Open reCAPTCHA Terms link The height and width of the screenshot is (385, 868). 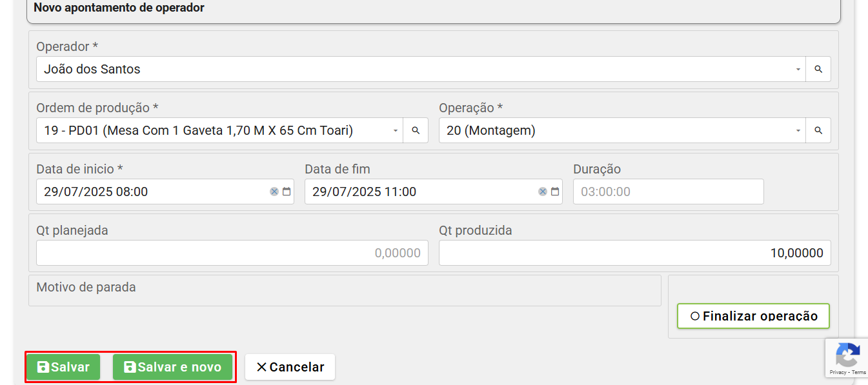click(x=859, y=373)
